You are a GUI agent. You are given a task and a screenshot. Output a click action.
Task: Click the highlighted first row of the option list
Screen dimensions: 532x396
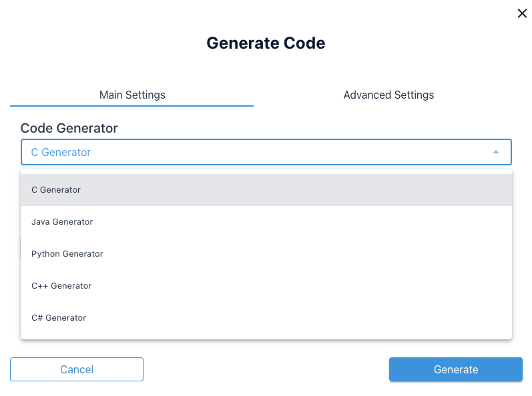266,190
